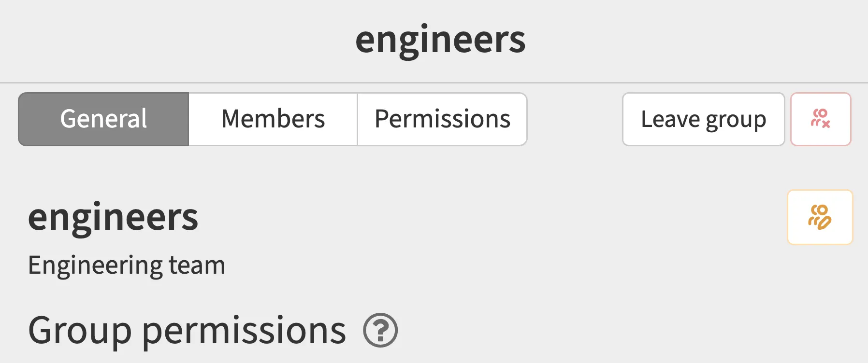868x363 pixels.
Task: Open the Group permissions help icon
Action: (x=380, y=331)
